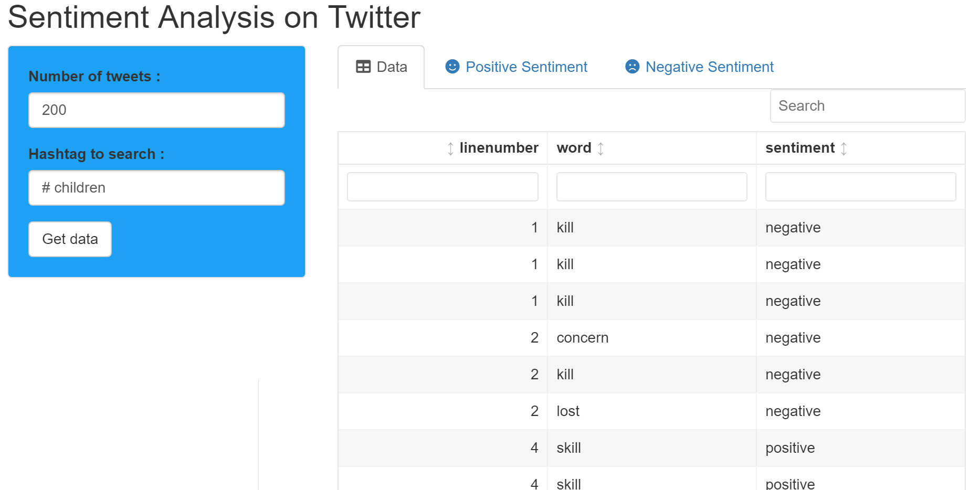Click the smiley face icon for Positive Sentiment
980x490 pixels.
click(x=452, y=67)
